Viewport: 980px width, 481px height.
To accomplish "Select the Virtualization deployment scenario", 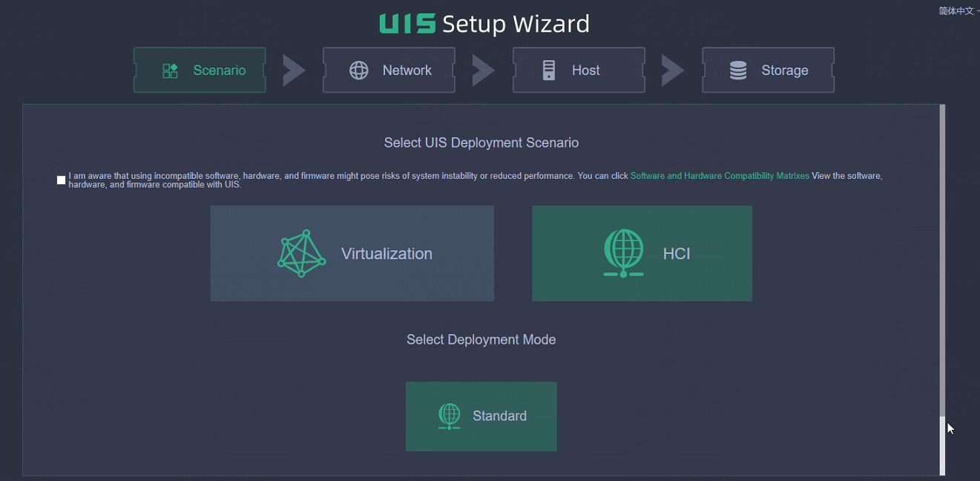I will 352,253.
